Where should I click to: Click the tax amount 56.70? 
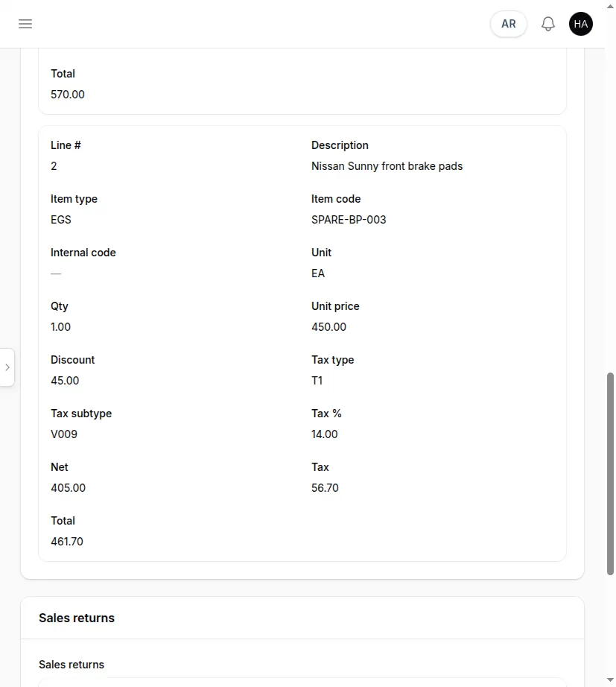tap(325, 487)
